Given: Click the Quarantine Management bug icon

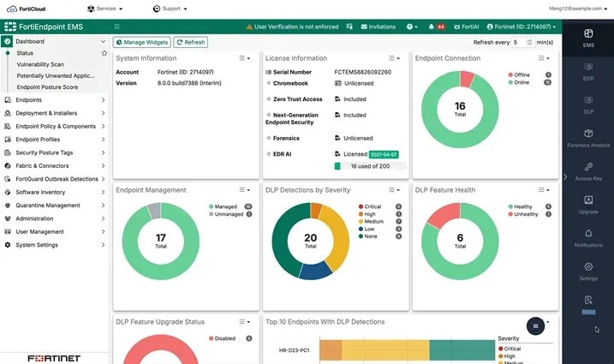Looking at the screenshot, I should tap(8, 206).
